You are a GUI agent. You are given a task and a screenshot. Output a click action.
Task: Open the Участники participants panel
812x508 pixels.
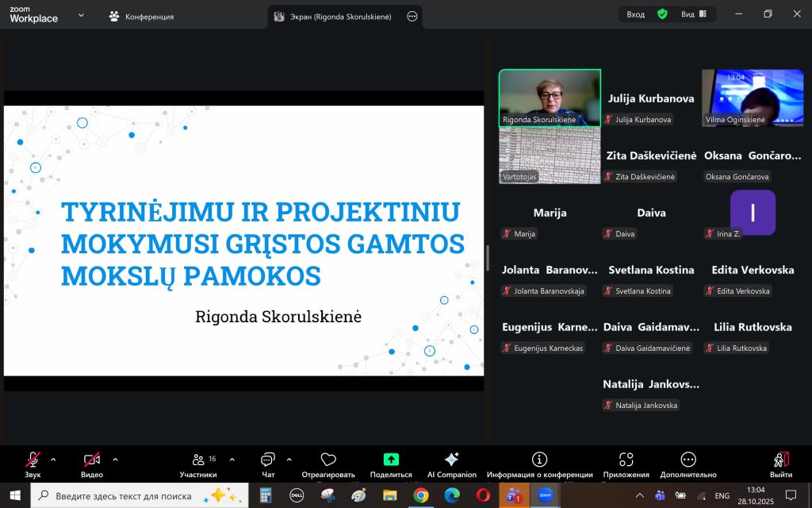[198, 460]
